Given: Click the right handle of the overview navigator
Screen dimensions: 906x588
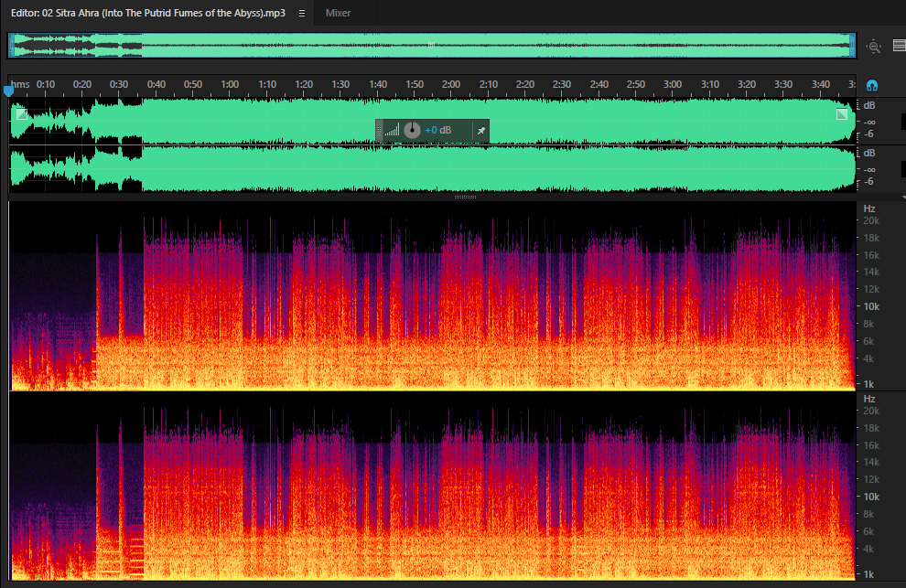Looking at the screenshot, I should (x=852, y=45).
